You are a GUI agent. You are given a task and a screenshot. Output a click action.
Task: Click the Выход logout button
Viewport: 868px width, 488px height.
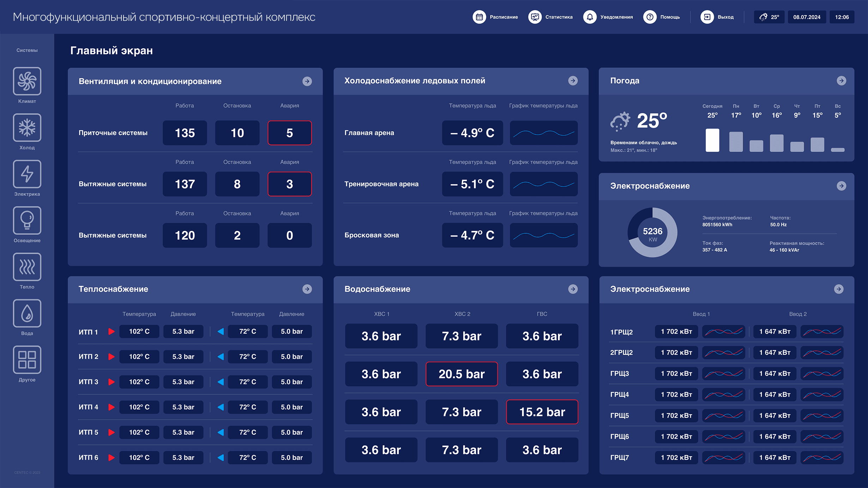pyautogui.click(x=707, y=17)
